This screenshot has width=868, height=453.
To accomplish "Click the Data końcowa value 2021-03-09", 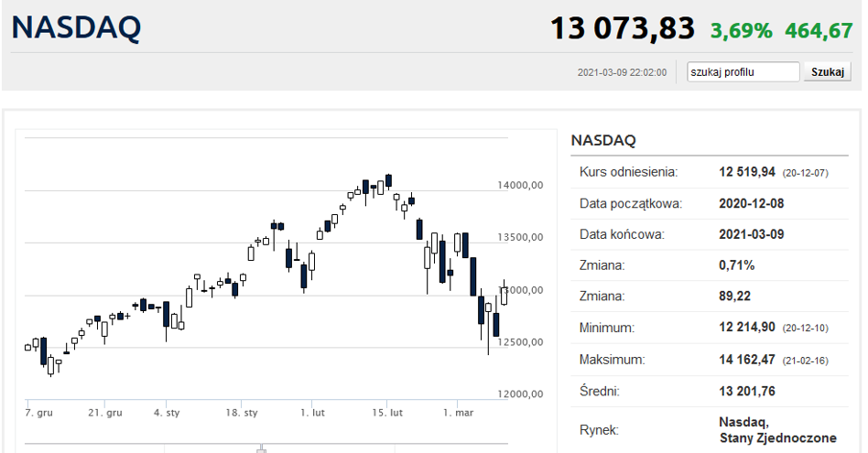I will coord(751,234).
